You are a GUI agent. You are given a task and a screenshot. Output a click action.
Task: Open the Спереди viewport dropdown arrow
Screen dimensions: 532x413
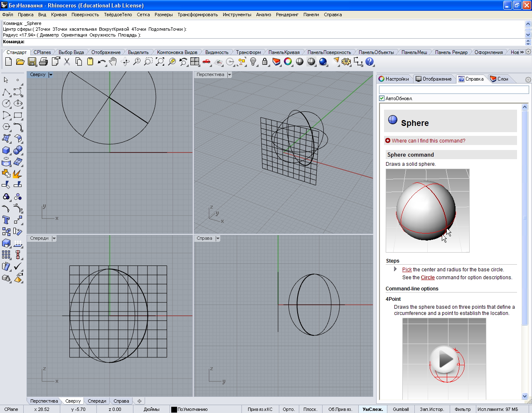[x=54, y=238]
